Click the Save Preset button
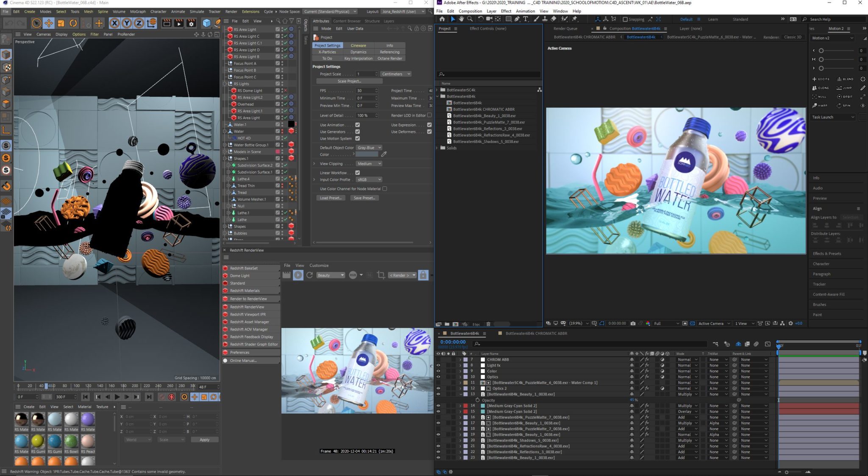 (364, 198)
